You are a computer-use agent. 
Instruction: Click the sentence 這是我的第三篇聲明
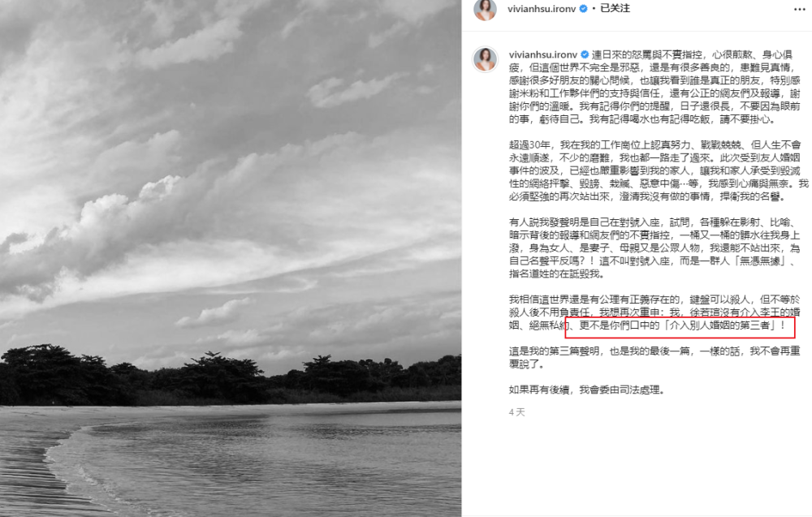point(554,351)
